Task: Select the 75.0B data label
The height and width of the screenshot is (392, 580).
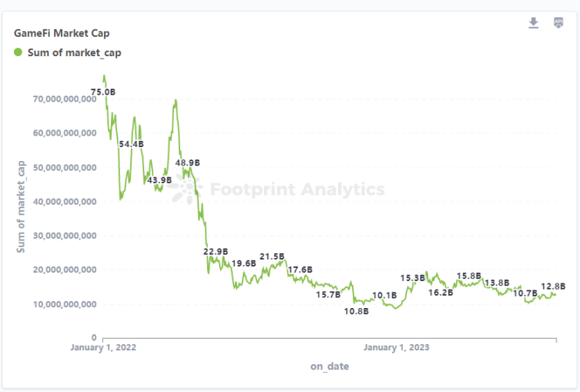Action: point(103,92)
